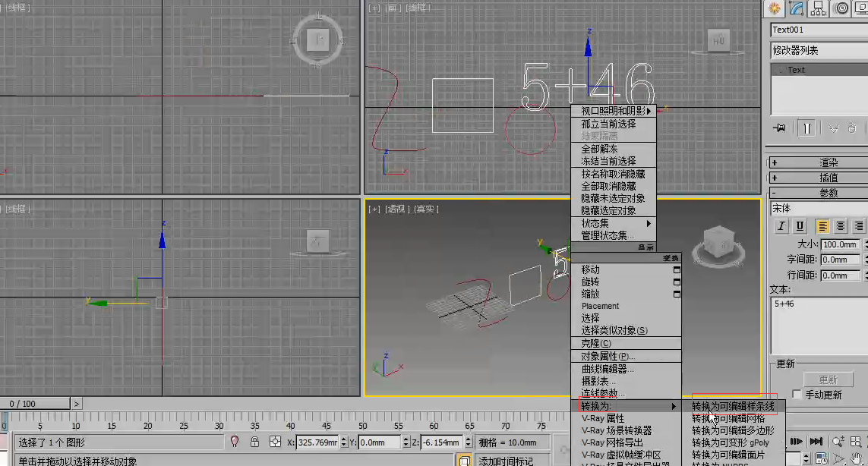
Task: Click the 大小 size value field
Action: pyautogui.click(x=839, y=244)
